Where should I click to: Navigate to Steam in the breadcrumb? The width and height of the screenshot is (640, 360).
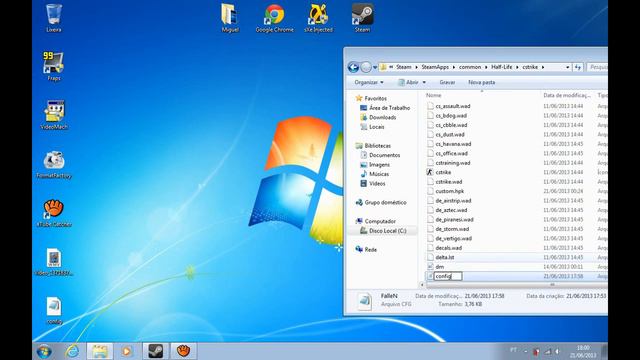coord(404,67)
